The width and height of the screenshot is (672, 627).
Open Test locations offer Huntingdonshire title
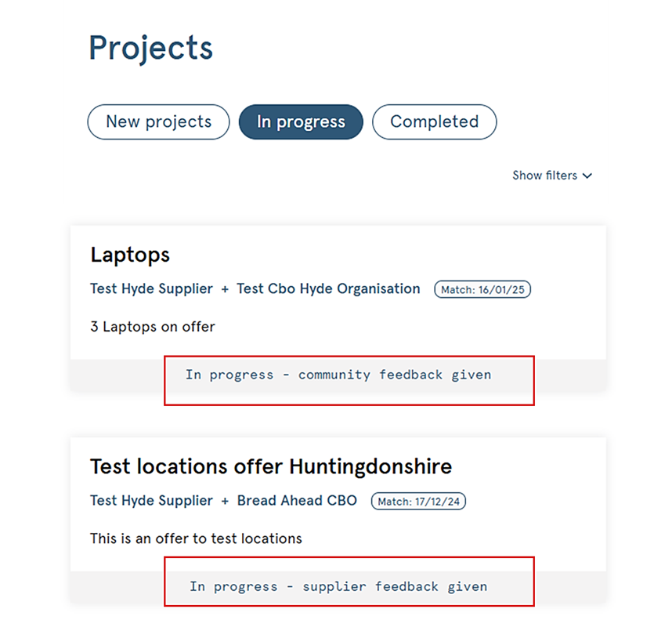pyautogui.click(x=271, y=466)
